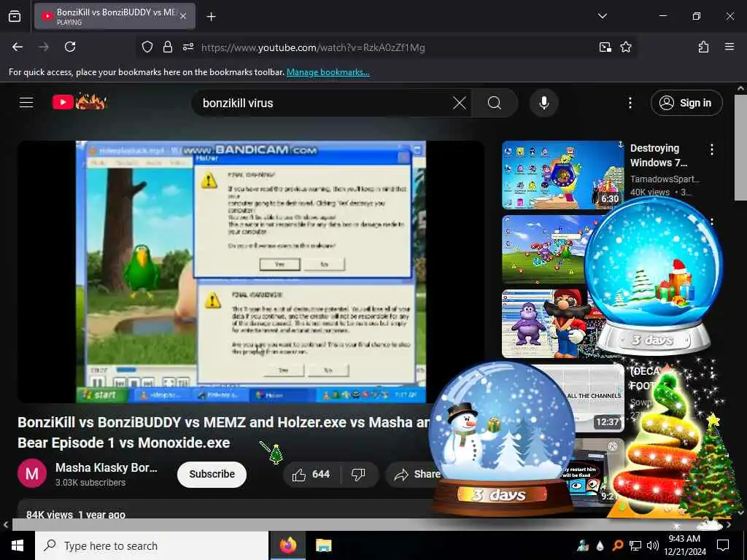
Task: Search with voice microphone button
Action: coord(543,103)
